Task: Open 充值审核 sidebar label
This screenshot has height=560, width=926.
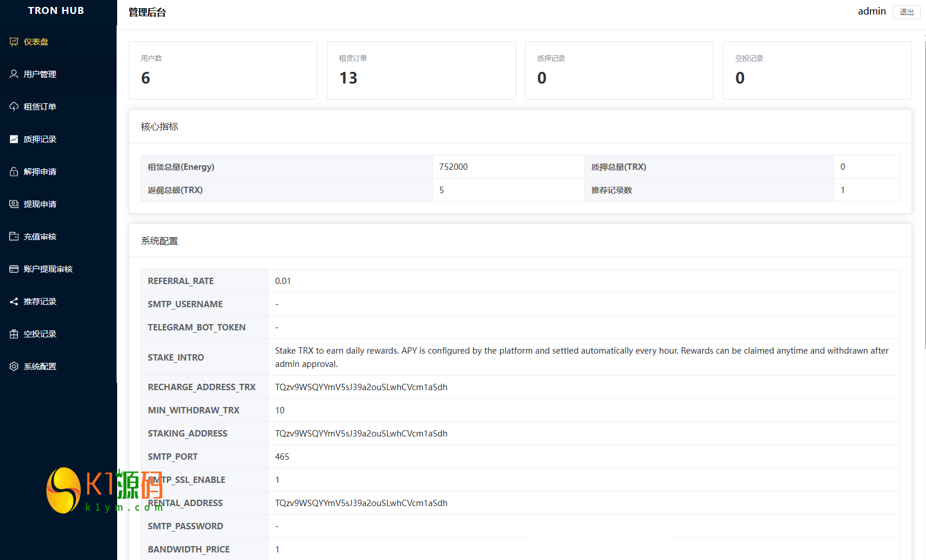Action: click(40, 237)
